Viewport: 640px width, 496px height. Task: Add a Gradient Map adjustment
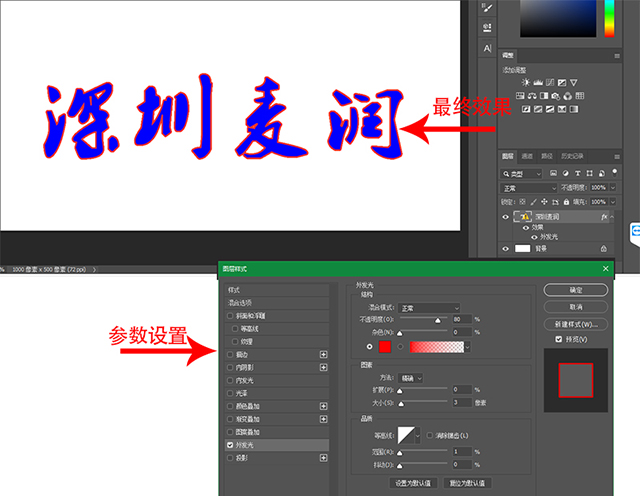point(574,109)
